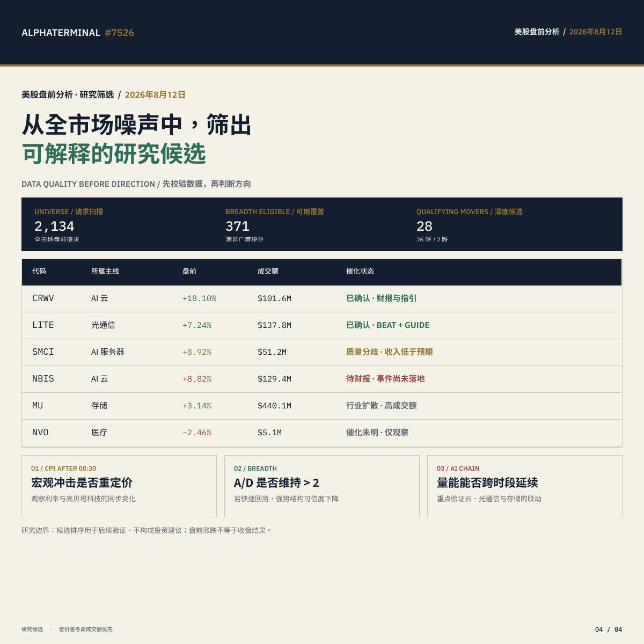Click the +18.10% premarket value

(199, 298)
